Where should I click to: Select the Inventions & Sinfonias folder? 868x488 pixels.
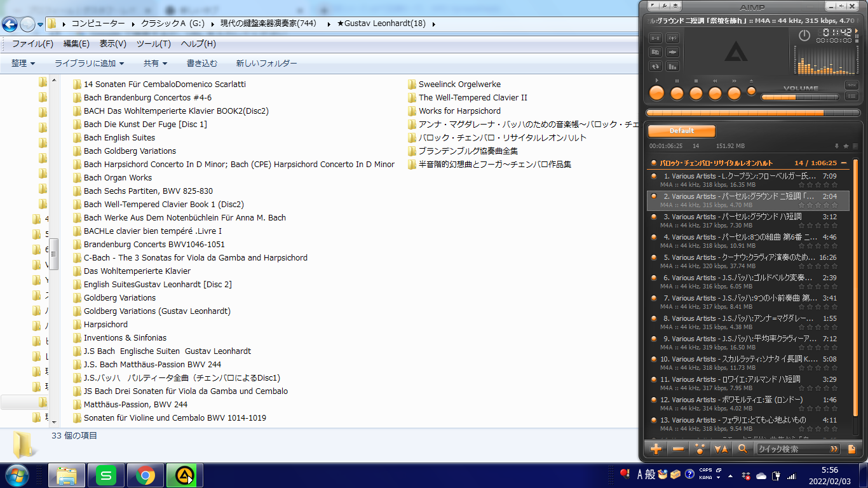pyautogui.click(x=119, y=338)
